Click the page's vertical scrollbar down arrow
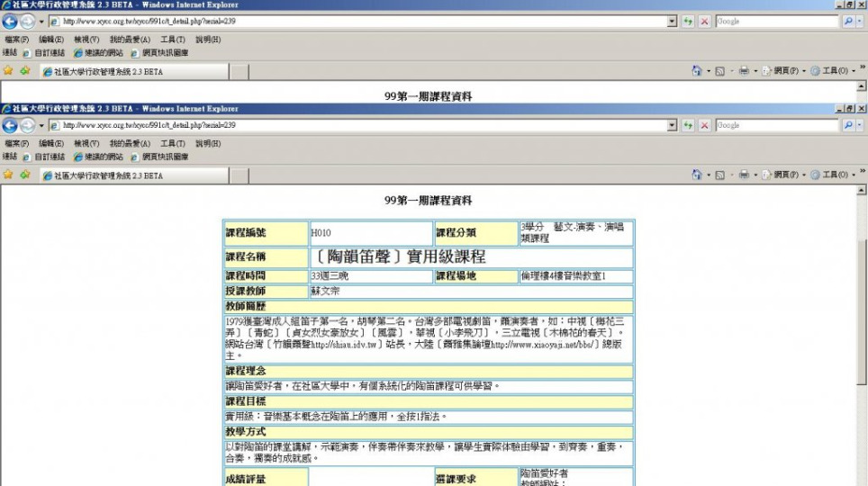 [862, 481]
